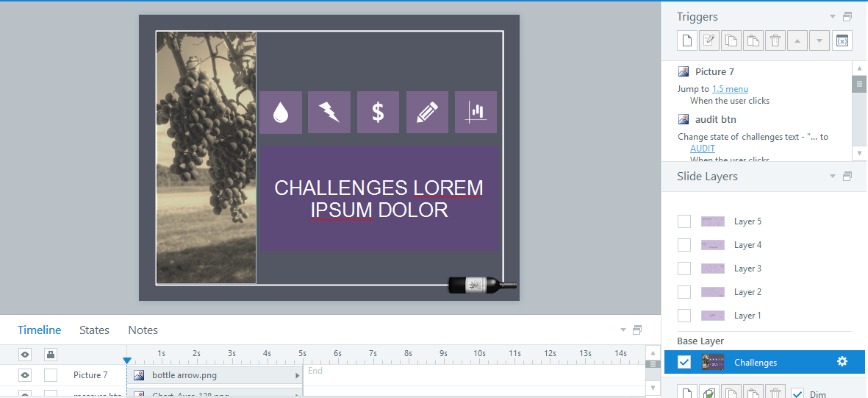Select the audit btn trigger heading

716,119
